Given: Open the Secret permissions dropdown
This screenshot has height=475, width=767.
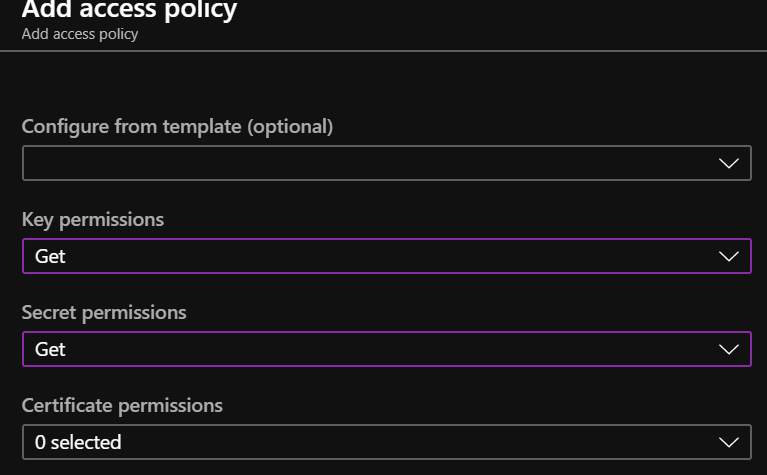Looking at the screenshot, I should click(386, 349).
